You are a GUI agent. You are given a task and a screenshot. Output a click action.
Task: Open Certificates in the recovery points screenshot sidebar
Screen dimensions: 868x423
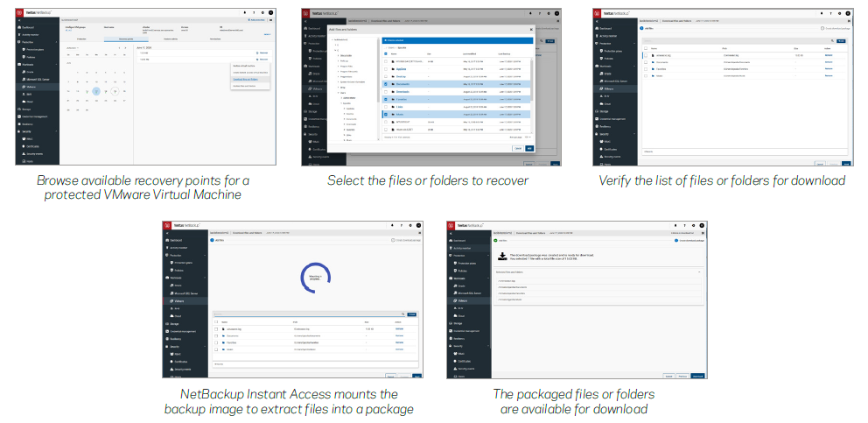tap(32, 146)
